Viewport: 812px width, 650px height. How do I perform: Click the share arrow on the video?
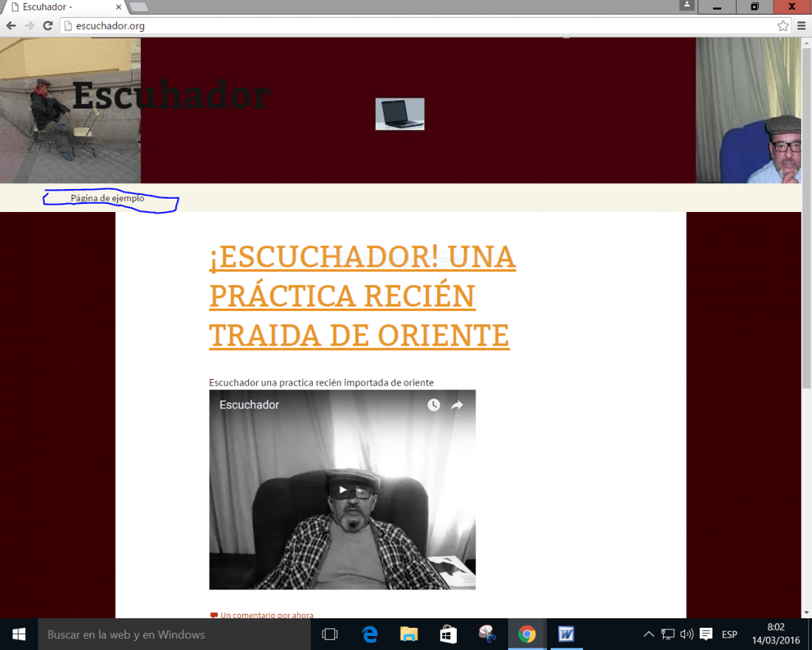point(456,405)
